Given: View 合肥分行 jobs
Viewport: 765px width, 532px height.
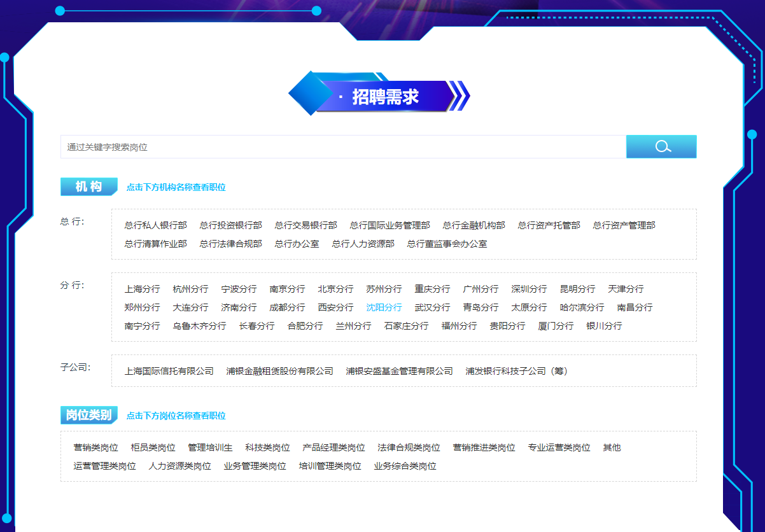Looking at the screenshot, I should click(305, 326).
